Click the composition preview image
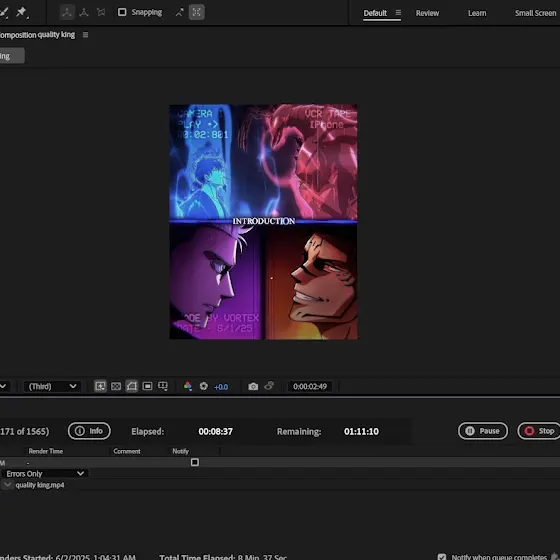 (263, 221)
